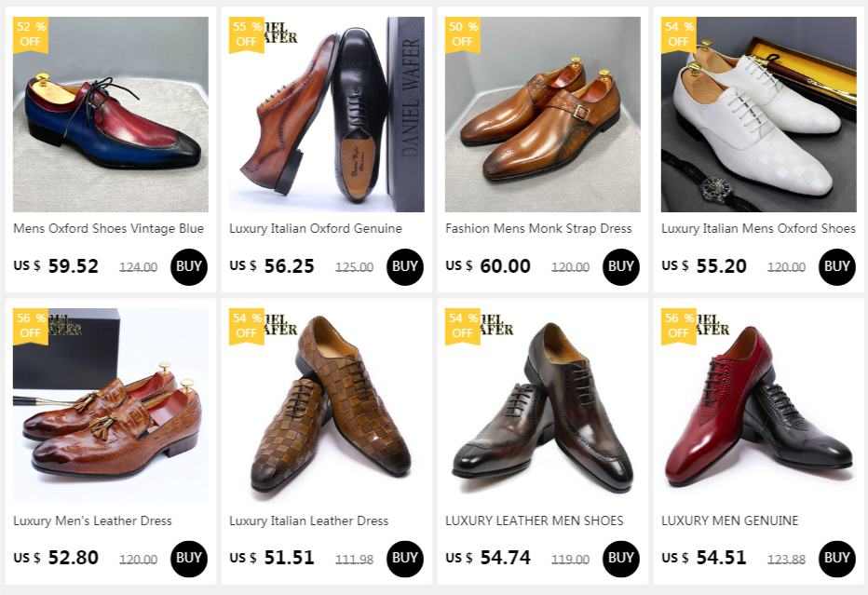Image resolution: width=868 pixels, height=595 pixels.
Task: Click the 56% OFF badge on tassel loafers
Action: pos(31,326)
